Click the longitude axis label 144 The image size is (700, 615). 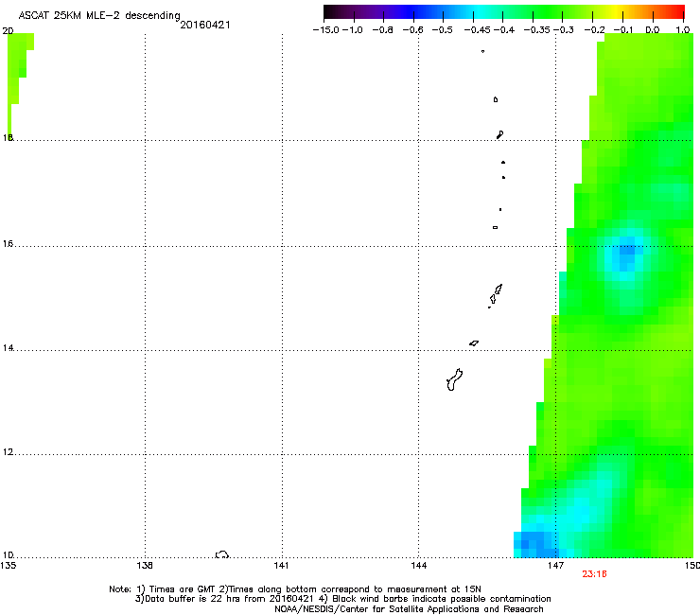coord(419,566)
